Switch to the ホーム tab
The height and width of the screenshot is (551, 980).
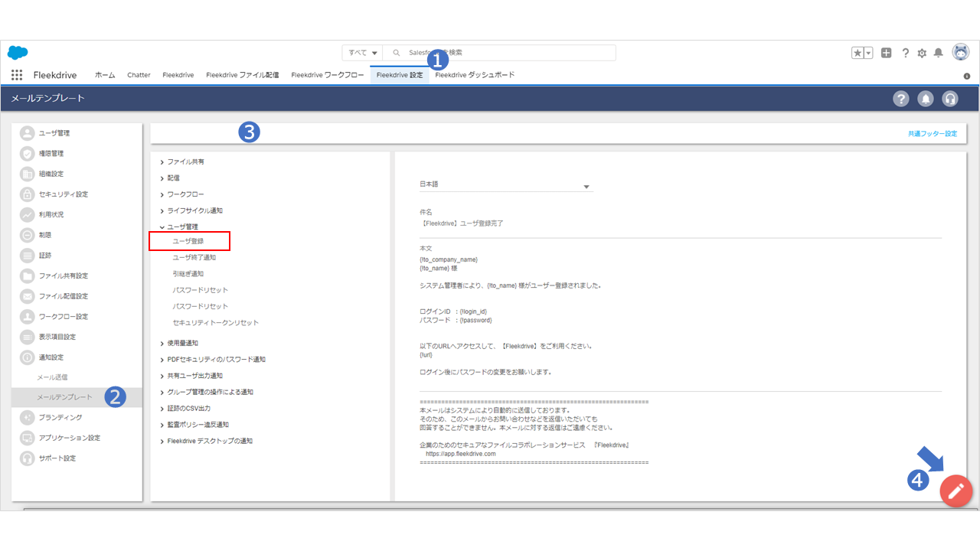[x=105, y=75]
